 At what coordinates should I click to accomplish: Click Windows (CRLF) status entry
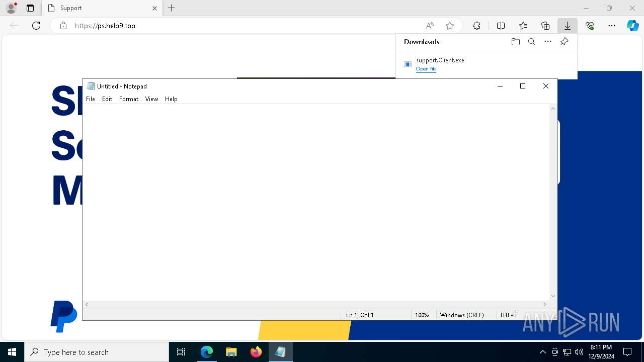[462, 315]
